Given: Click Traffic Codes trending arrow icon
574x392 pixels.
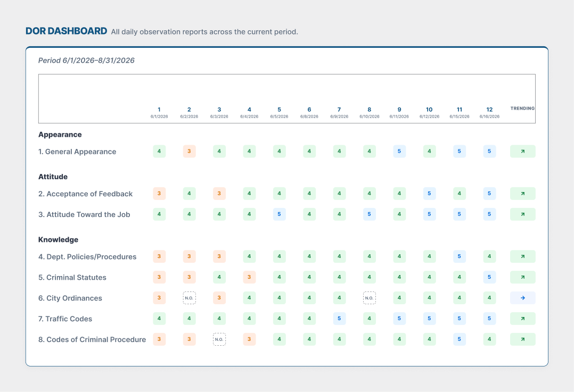Looking at the screenshot, I should (x=522, y=319).
